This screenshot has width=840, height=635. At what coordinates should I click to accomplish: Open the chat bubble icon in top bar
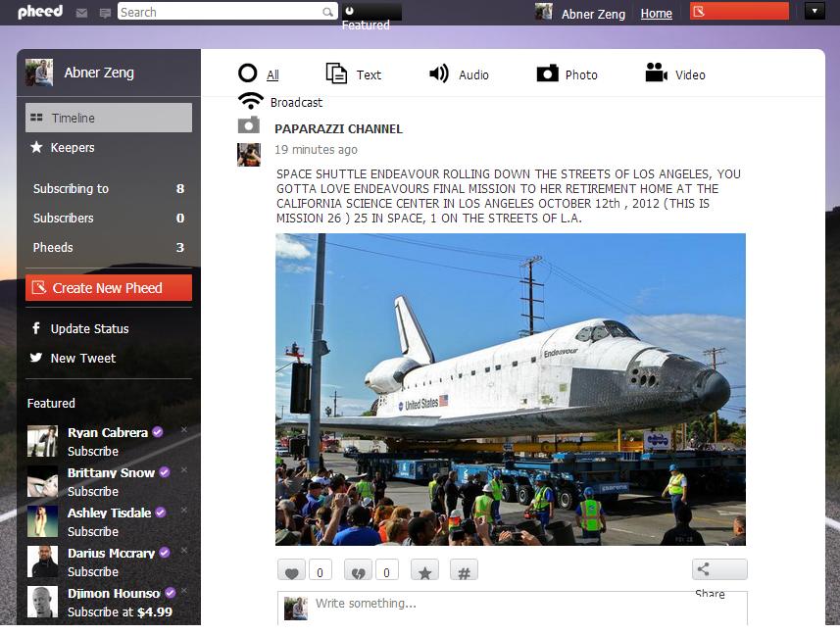coord(105,13)
